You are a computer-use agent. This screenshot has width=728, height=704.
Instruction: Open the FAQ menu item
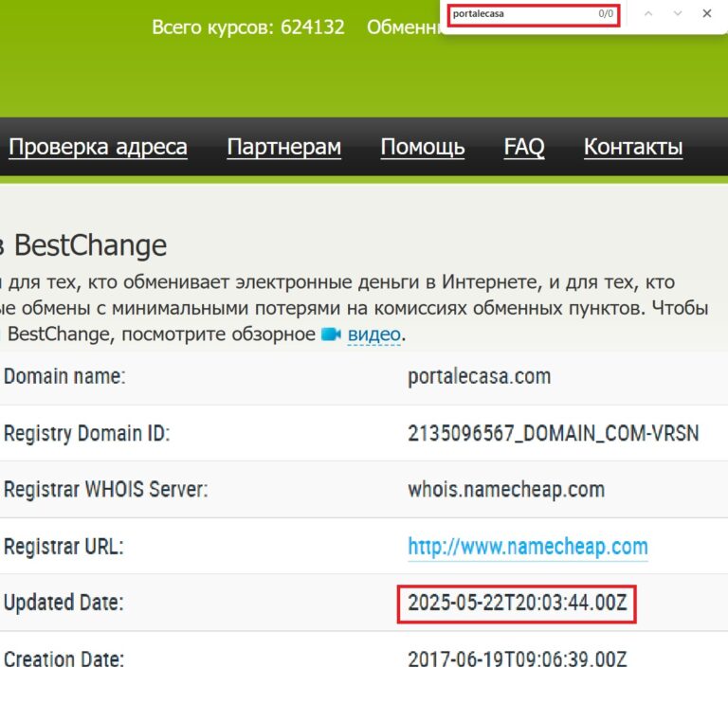523,147
